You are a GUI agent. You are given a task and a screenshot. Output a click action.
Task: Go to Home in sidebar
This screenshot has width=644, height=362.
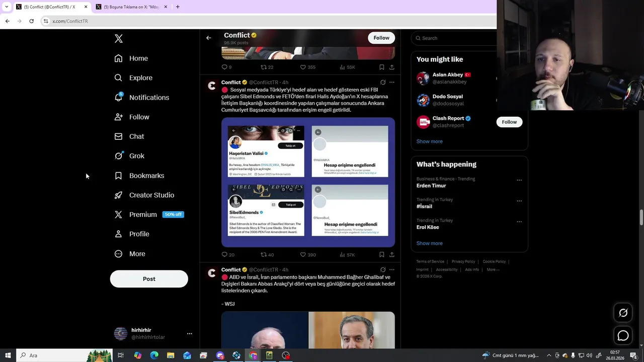coord(131,58)
